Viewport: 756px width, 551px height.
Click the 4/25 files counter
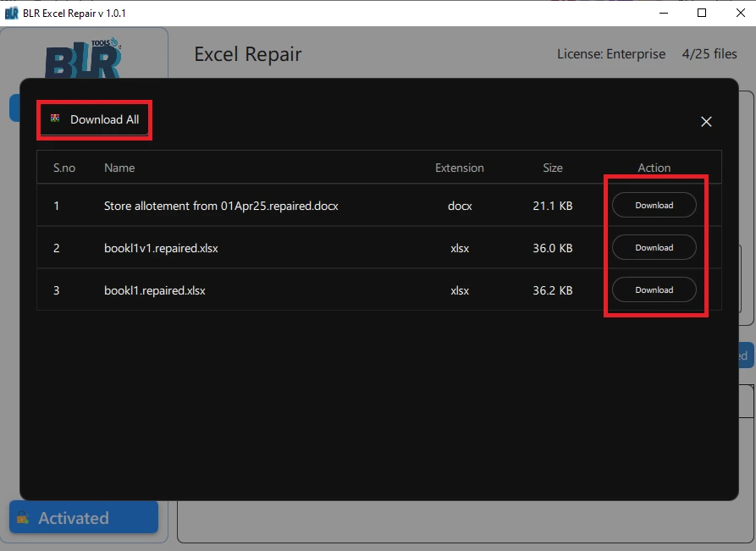(711, 53)
